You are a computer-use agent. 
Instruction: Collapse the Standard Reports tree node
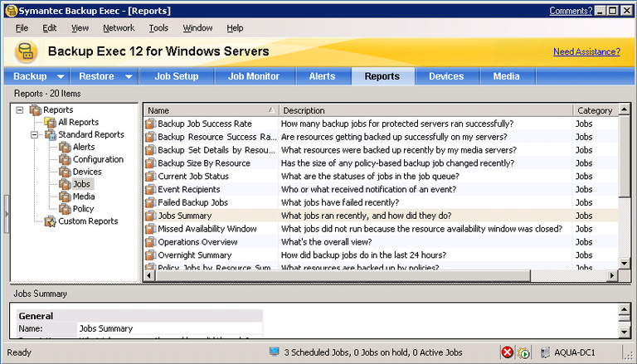[x=35, y=134]
